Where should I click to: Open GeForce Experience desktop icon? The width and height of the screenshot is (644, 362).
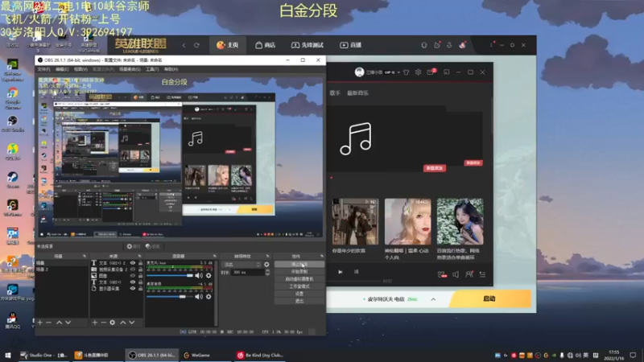[x=12, y=69]
